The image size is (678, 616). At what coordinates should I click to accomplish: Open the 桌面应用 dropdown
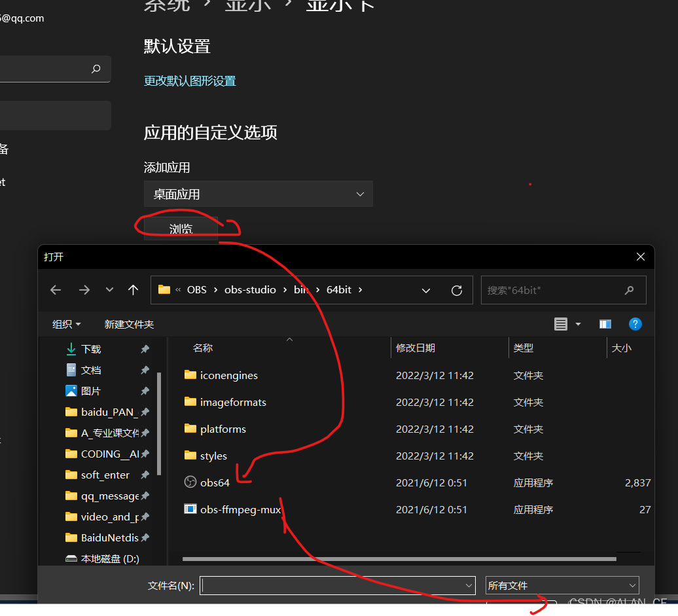[x=258, y=194]
